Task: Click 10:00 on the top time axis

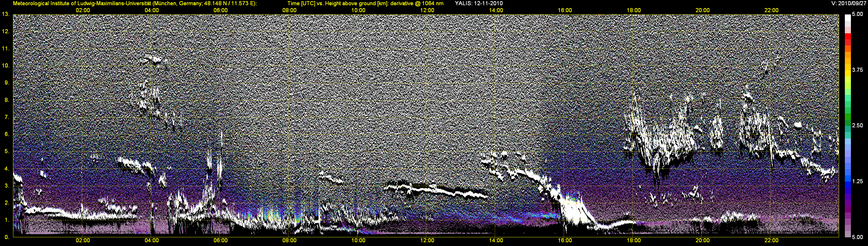Action: [358, 10]
